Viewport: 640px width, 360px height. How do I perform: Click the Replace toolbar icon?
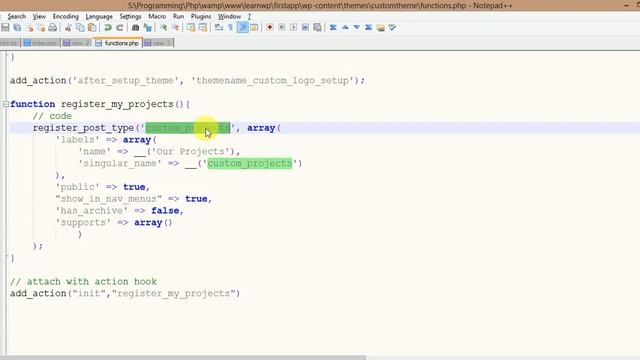coord(147,27)
